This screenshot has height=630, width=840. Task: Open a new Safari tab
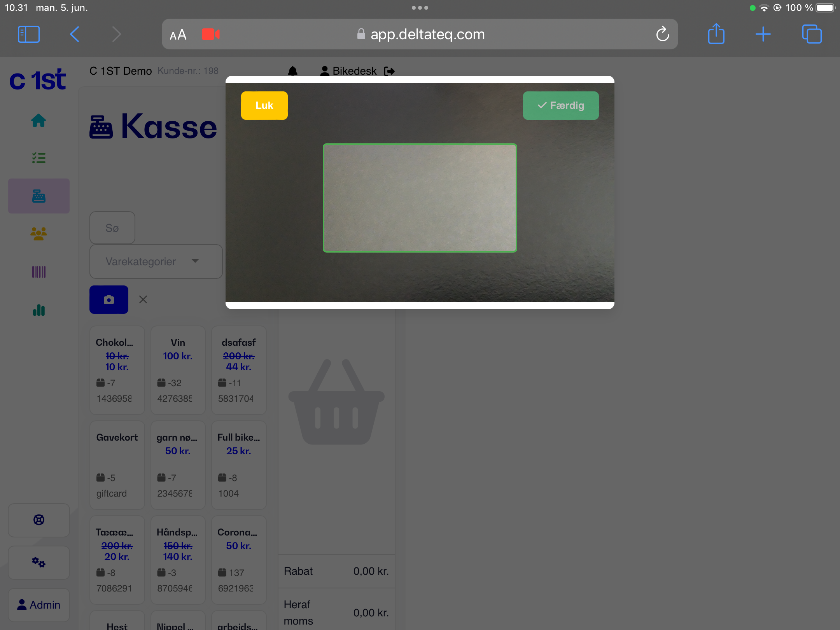(763, 34)
